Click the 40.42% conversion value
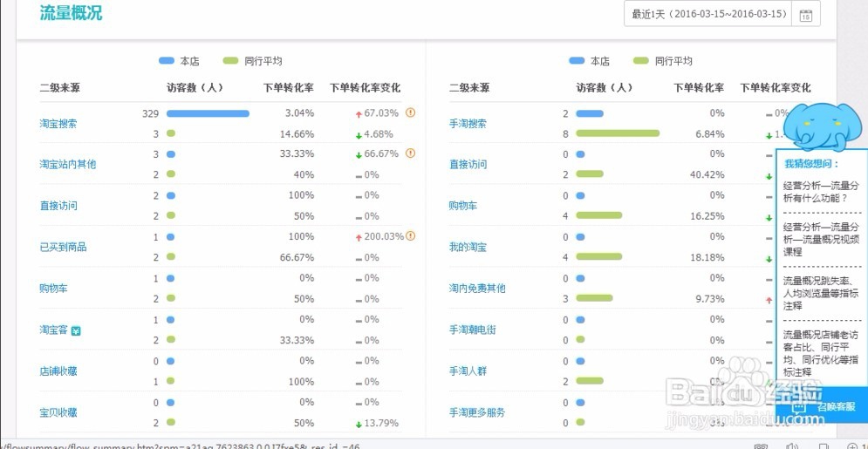This screenshot has height=449, width=868. pos(707,174)
